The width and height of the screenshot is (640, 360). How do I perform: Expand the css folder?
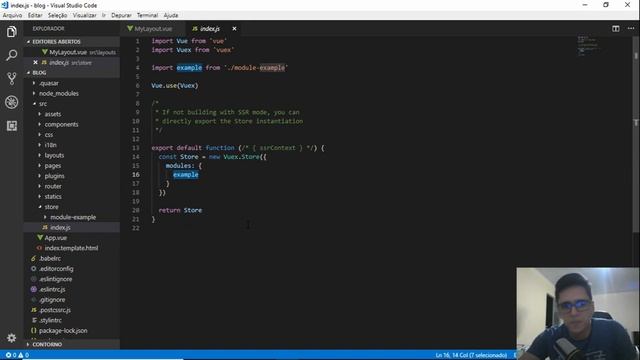point(72,135)
